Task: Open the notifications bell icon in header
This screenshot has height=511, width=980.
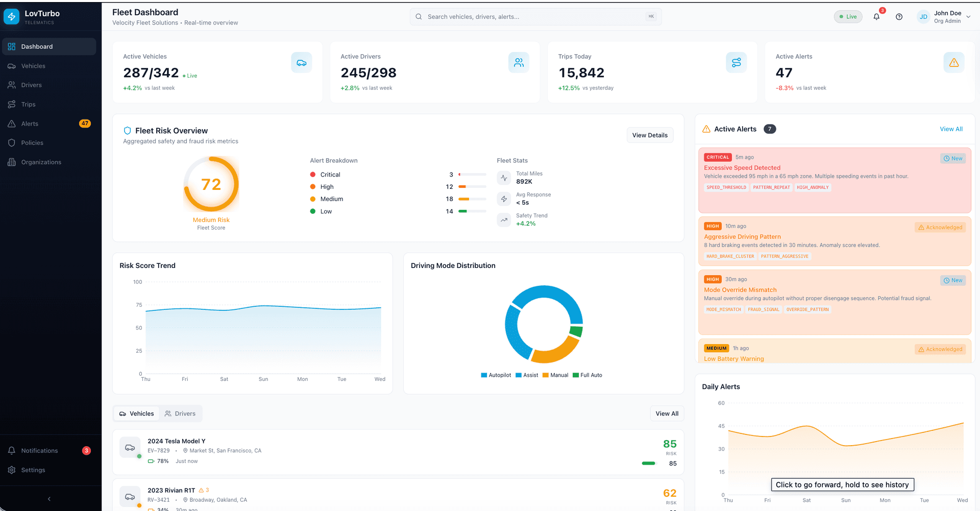Action: coord(876,17)
